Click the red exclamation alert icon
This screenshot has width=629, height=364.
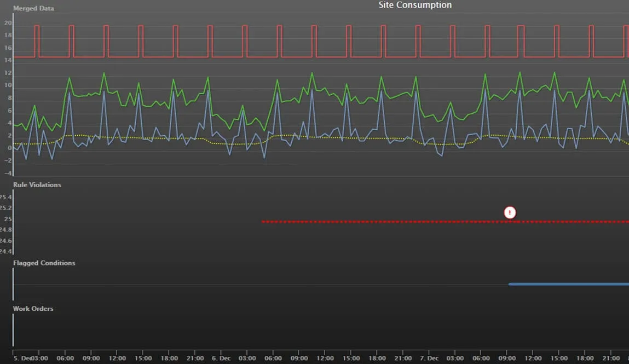pos(509,212)
